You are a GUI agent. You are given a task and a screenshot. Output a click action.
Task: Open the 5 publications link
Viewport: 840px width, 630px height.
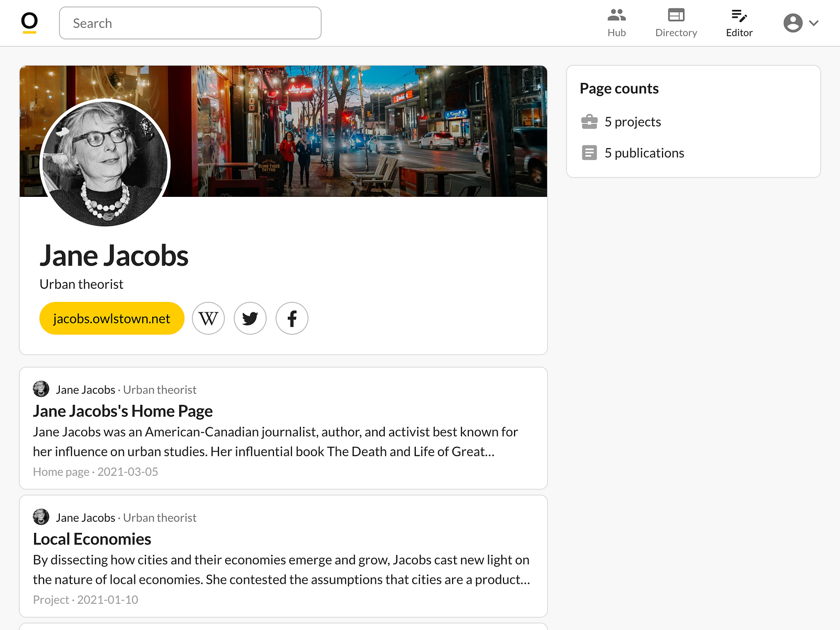(644, 153)
